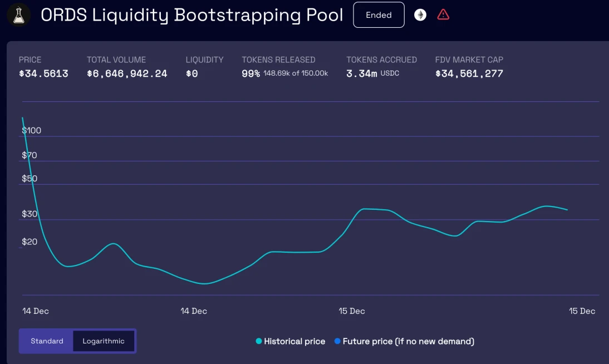This screenshot has width=609, height=364.
Task: Click the blue Future price legend dot
Action: [337, 341]
